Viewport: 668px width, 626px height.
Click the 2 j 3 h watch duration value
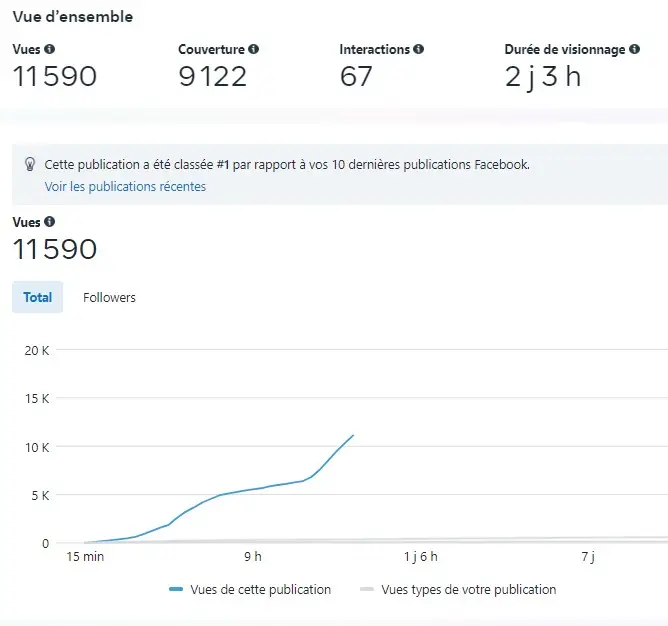543,76
